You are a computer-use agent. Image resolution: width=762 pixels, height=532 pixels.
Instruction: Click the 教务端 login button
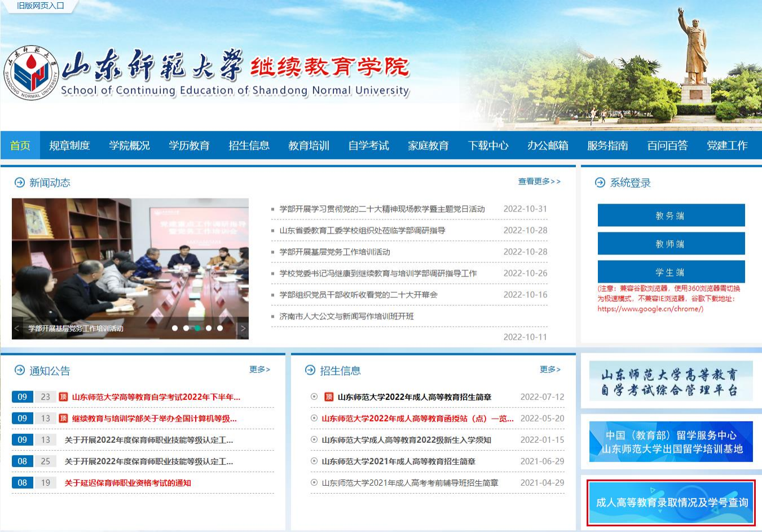(671, 216)
